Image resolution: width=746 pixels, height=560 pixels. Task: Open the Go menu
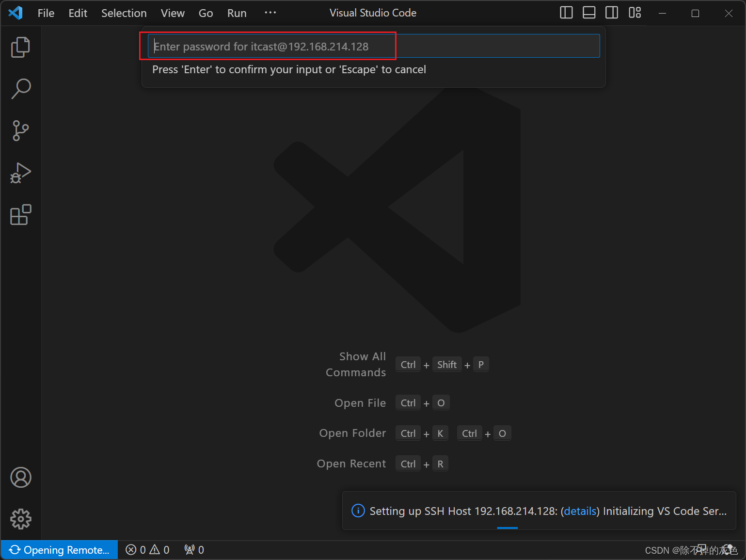point(206,13)
